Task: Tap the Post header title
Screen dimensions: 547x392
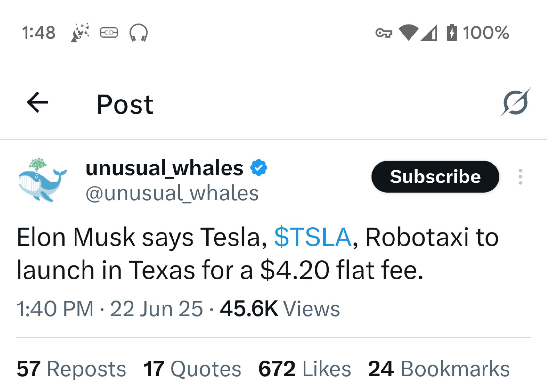Action: pyautogui.click(x=125, y=104)
